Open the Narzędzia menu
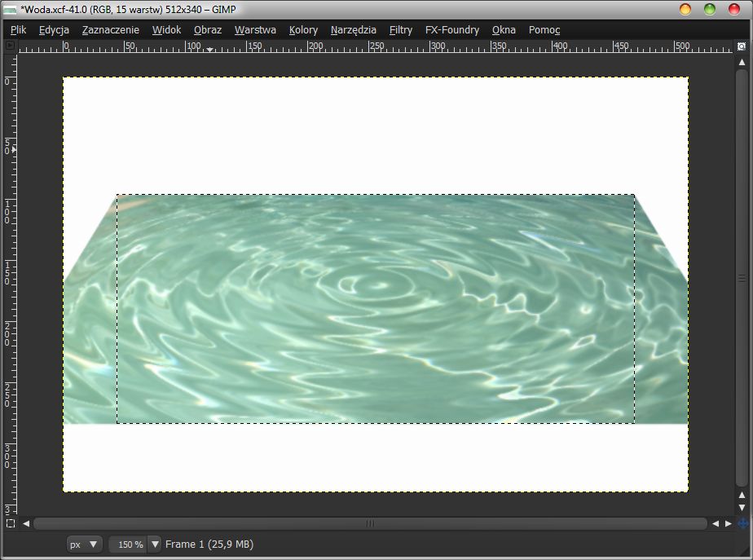 point(353,30)
